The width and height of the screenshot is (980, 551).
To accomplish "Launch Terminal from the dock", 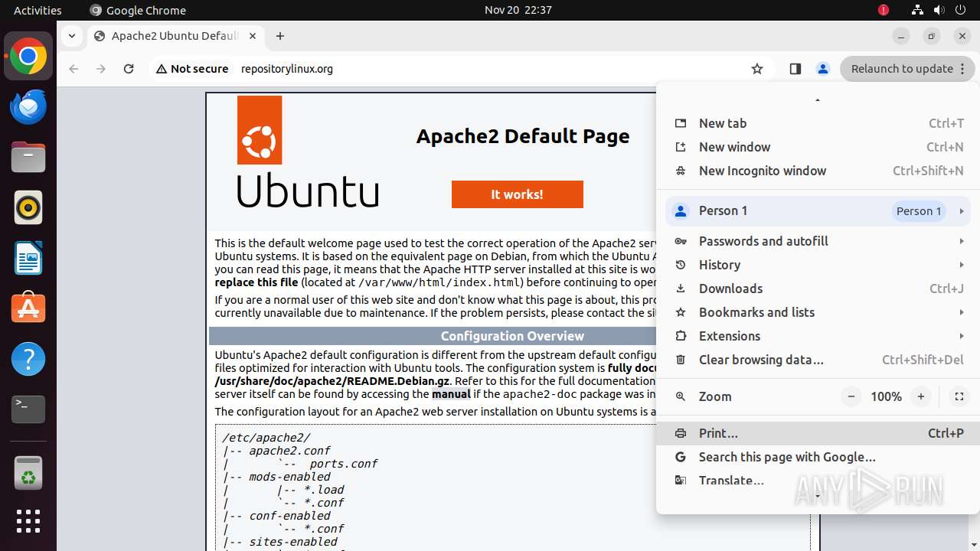I will [28, 409].
